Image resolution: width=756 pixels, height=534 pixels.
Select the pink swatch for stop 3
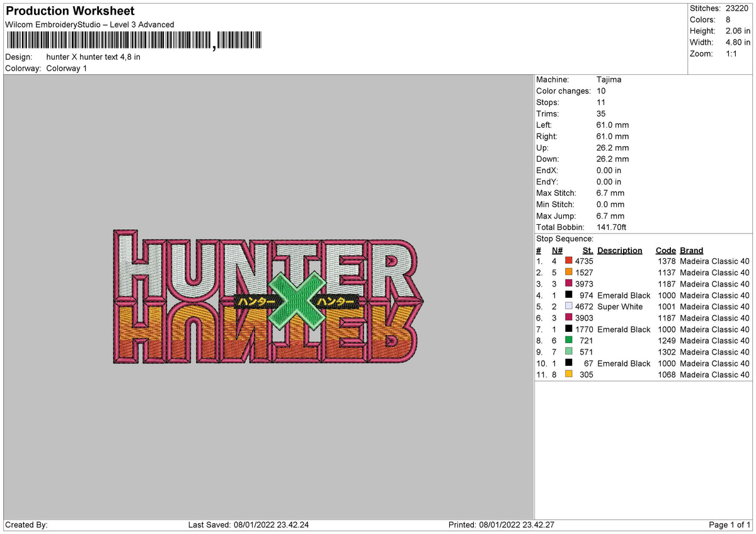(x=569, y=284)
